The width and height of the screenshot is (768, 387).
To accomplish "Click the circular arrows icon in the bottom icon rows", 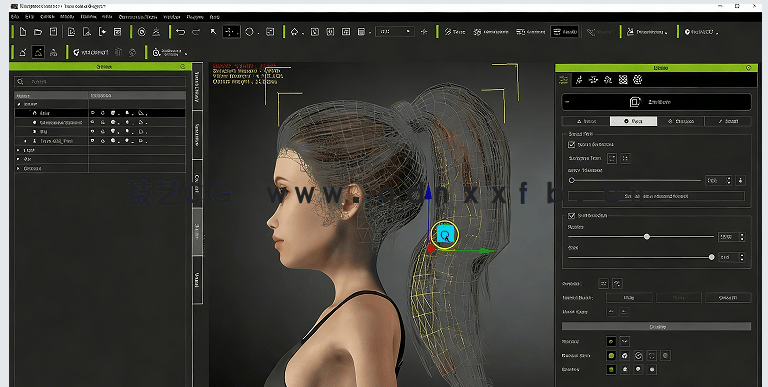I will coord(638,356).
